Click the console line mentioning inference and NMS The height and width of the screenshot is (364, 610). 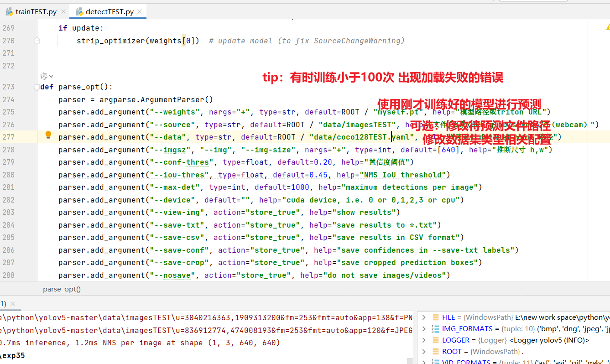(x=140, y=343)
